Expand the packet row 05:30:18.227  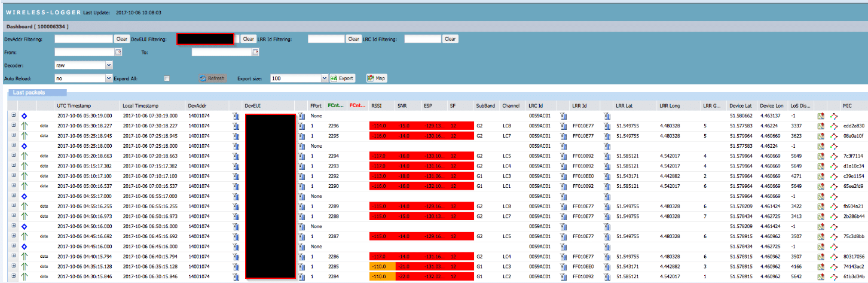(x=13, y=126)
